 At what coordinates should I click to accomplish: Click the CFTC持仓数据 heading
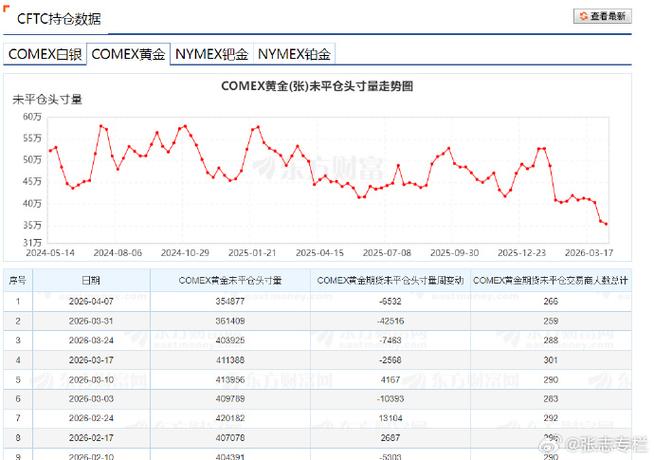(59, 19)
